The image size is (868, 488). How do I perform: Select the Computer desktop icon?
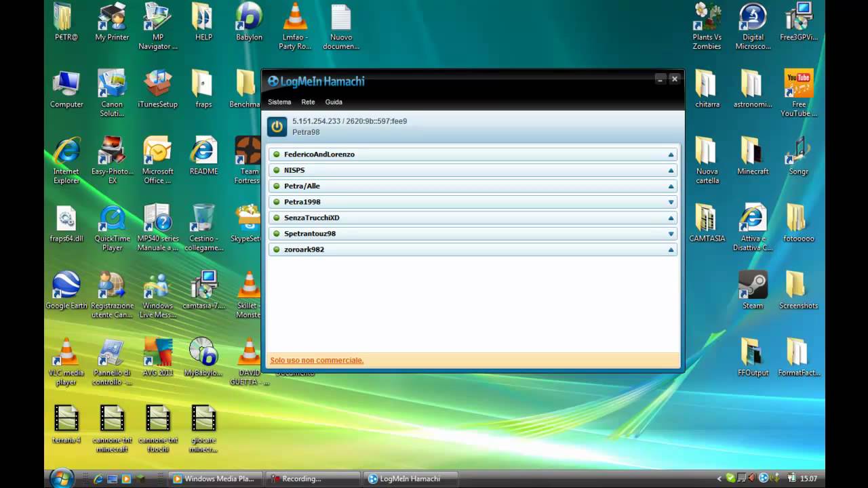click(66, 89)
